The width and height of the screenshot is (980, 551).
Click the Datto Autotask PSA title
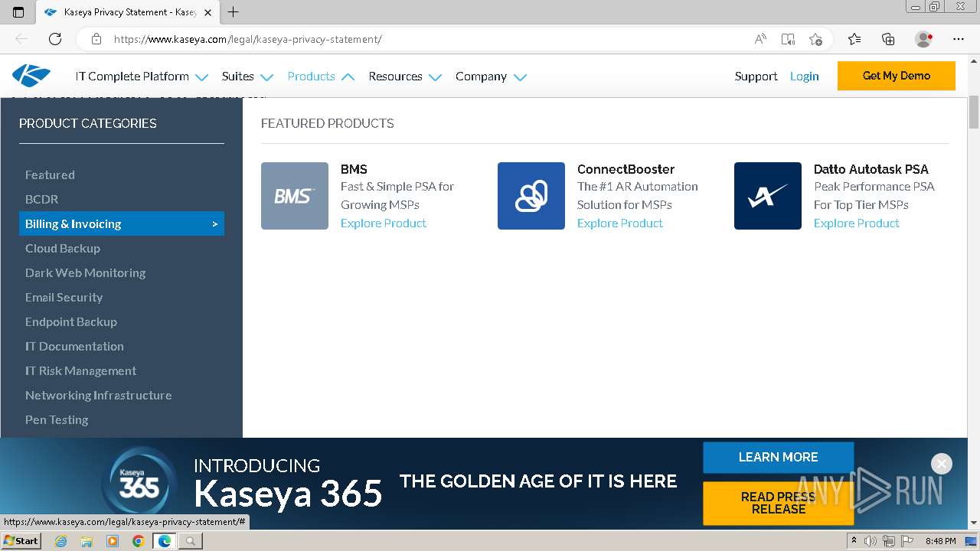click(x=871, y=169)
